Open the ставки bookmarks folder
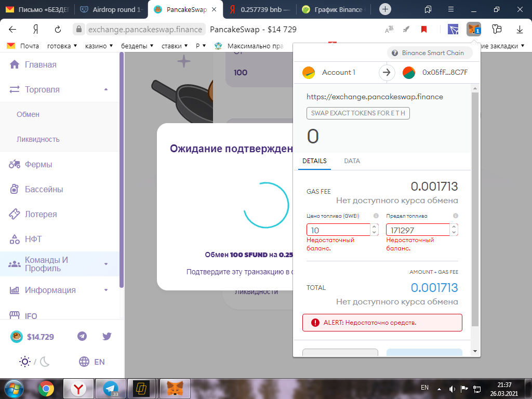This screenshot has width=532, height=399. click(x=175, y=46)
